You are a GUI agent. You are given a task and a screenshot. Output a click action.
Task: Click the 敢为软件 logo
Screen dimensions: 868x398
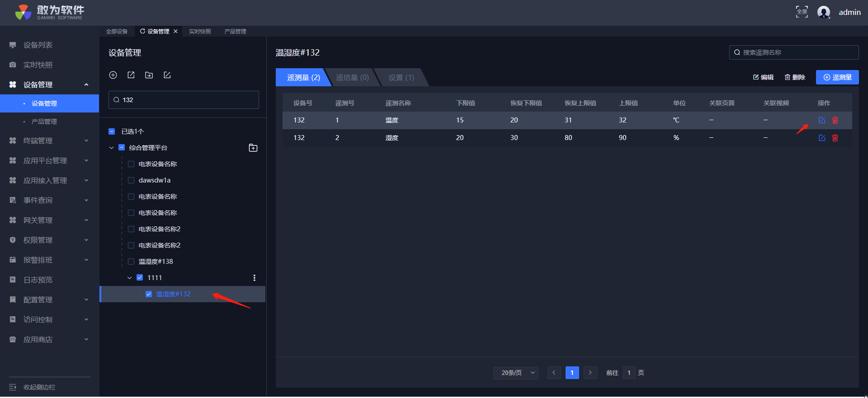[49, 12]
